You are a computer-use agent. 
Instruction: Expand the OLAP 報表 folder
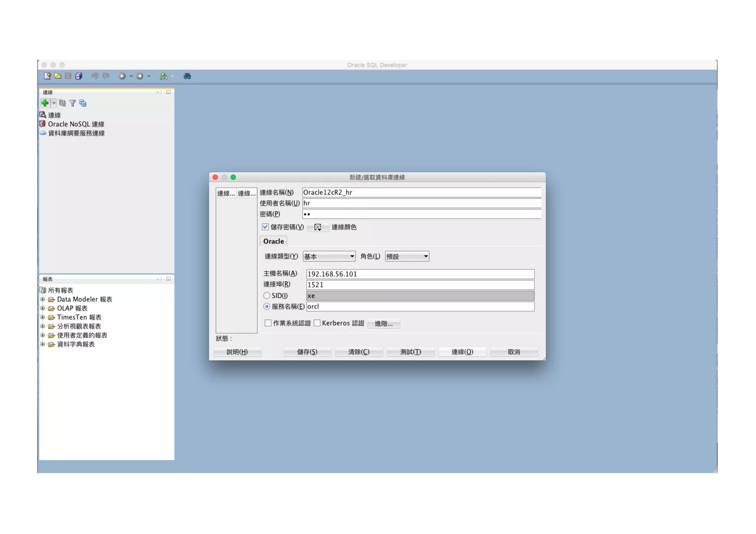click(42, 308)
